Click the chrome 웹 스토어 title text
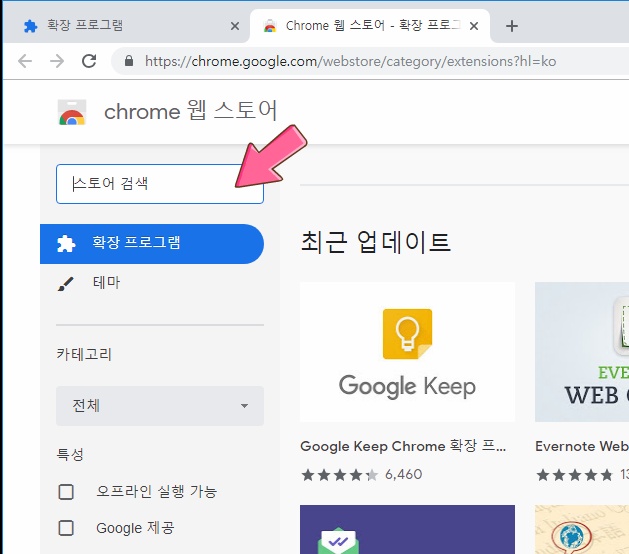The image size is (629, 554). pos(191,111)
